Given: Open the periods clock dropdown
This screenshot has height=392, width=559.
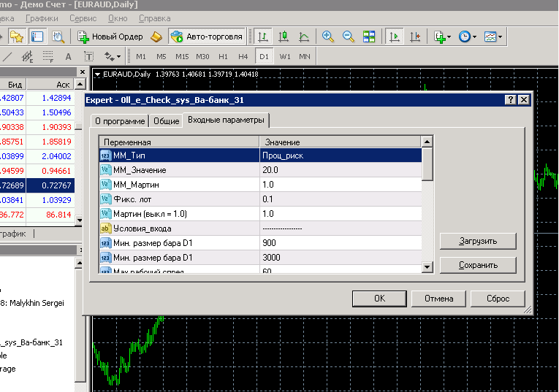Looking at the screenshot, I should pyautogui.click(x=468, y=36).
